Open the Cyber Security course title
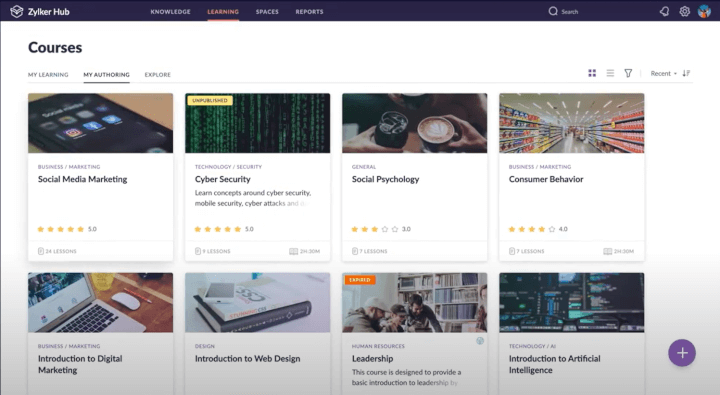The width and height of the screenshot is (720, 395). coord(223,179)
